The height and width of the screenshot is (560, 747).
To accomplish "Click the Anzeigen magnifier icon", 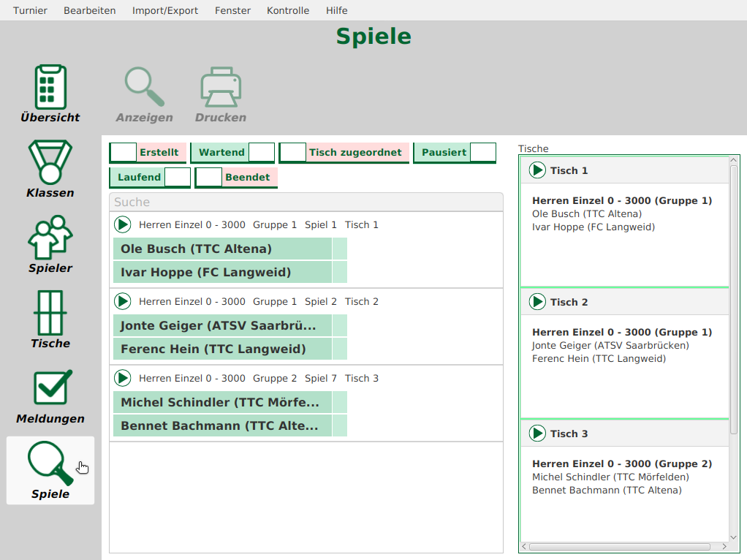I will (144, 88).
